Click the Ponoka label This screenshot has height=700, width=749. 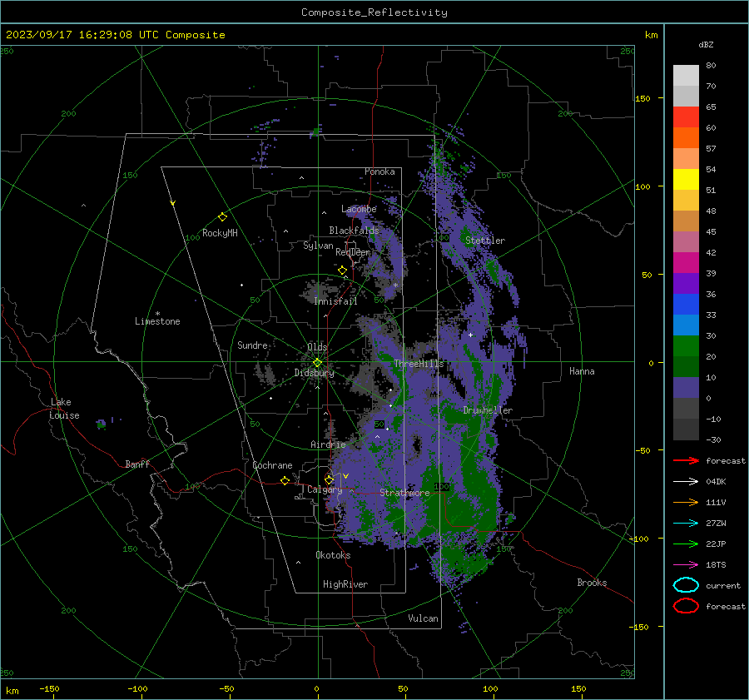(x=379, y=171)
